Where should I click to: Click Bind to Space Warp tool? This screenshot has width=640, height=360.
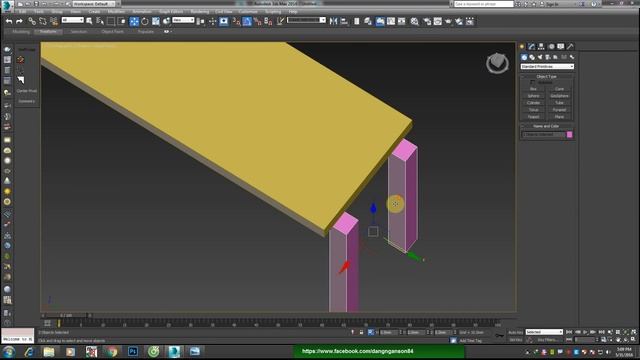coord(53,21)
